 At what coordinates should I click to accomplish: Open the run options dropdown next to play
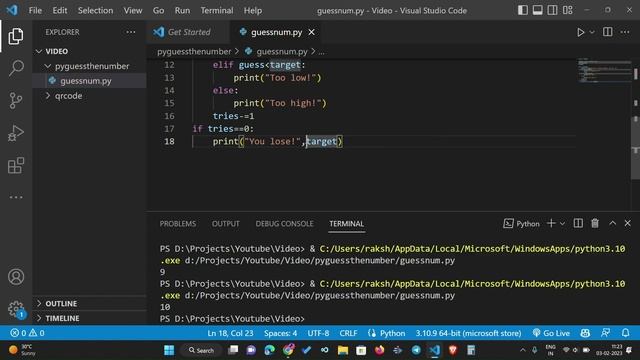(592, 32)
